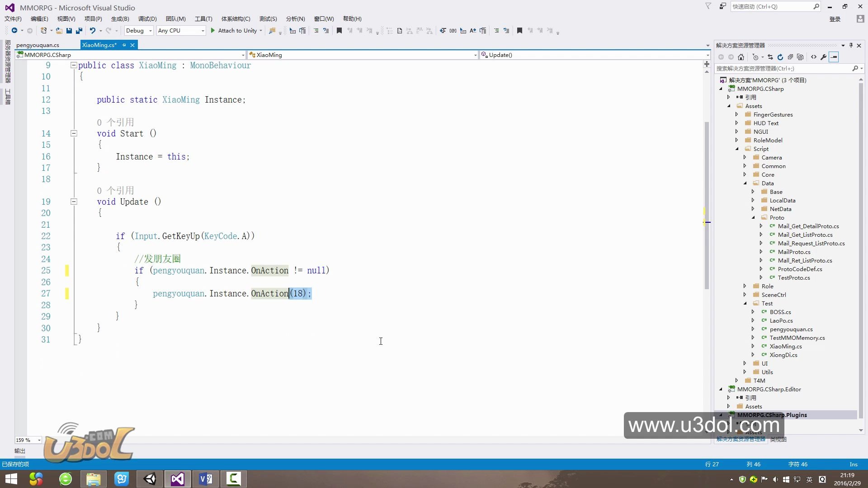The width and height of the screenshot is (868, 488).
Task: Click the Find in Files toolbar icon
Action: tap(272, 31)
